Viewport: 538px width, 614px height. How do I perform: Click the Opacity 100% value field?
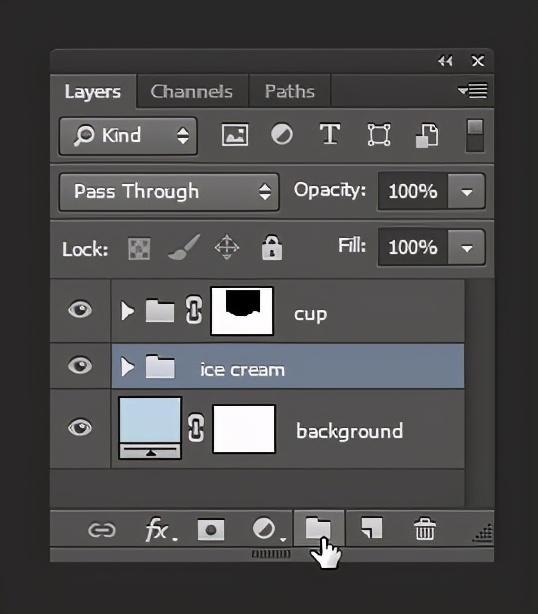tap(413, 191)
